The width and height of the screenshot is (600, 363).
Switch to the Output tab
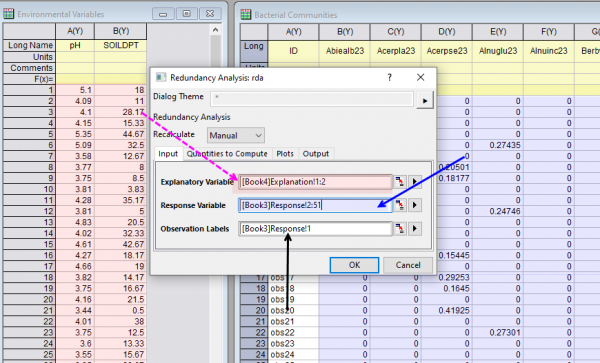point(316,154)
